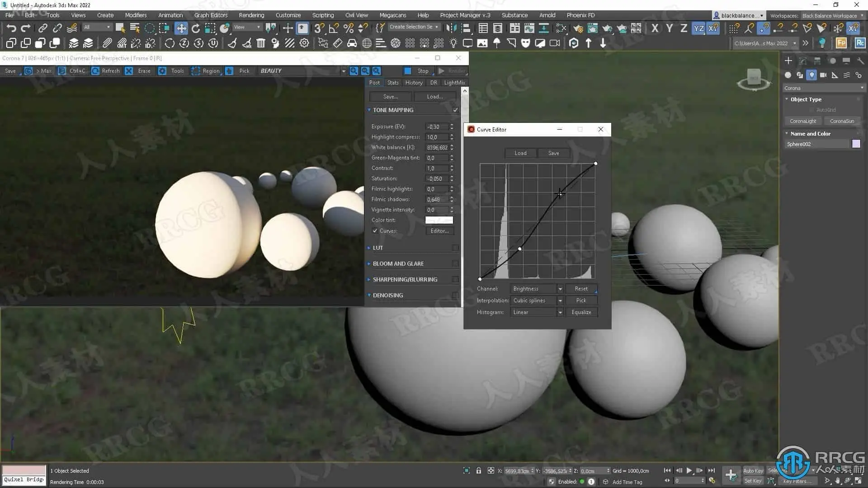Open the Histogram Linear dropdown

537,312
